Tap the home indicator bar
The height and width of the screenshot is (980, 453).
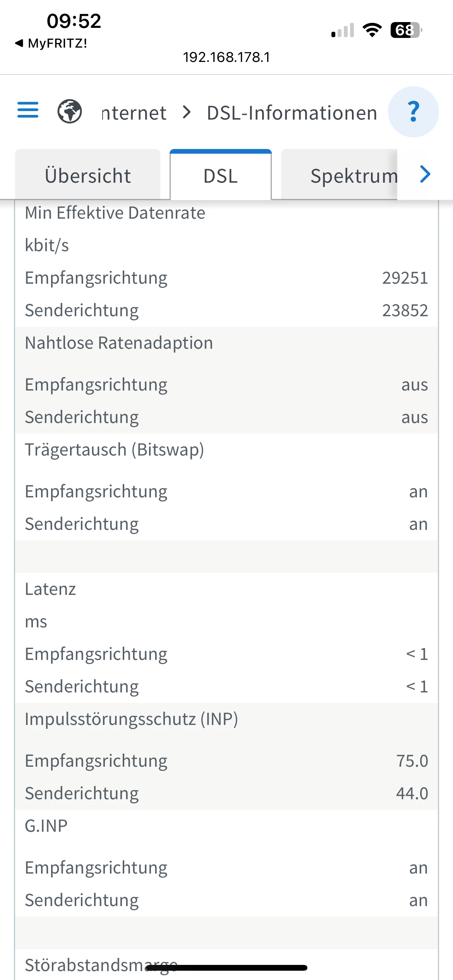pos(226,968)
